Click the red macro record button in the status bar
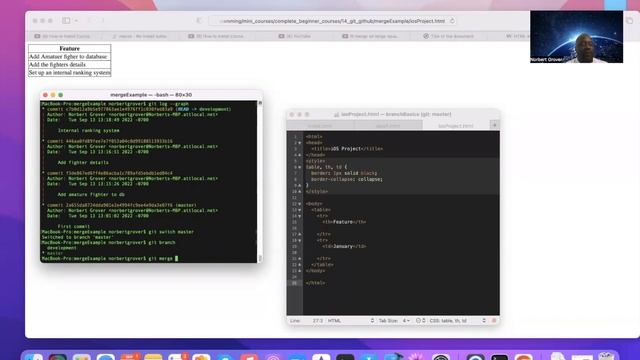Image resolution: width=640 pixels, height=360 pixels. (x=494, y=321)
